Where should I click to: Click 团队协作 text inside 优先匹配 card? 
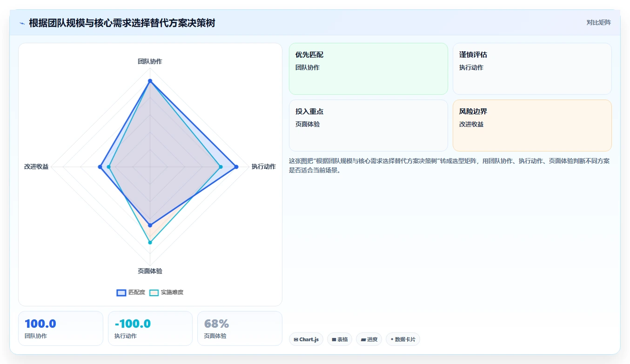308,67
